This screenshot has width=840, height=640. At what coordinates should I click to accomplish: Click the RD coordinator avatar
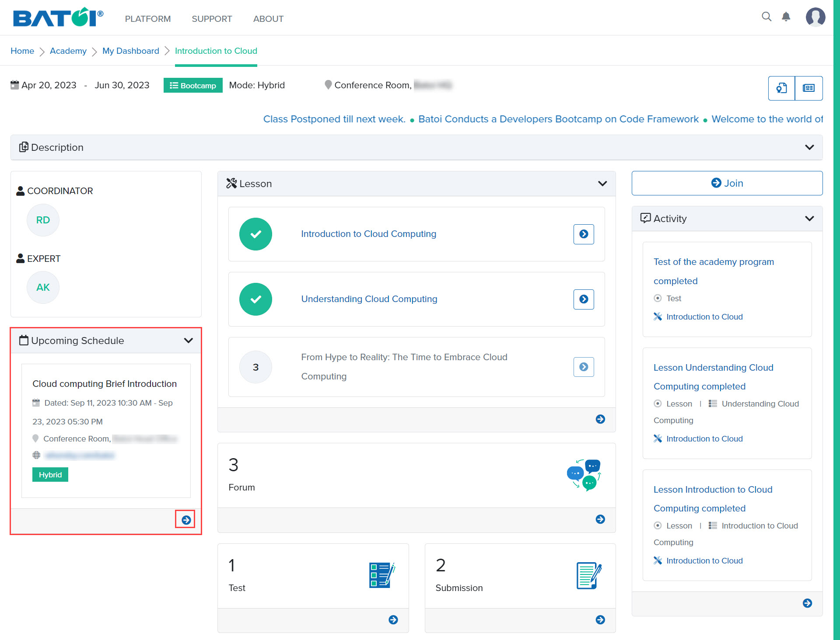tap(43, 220)
